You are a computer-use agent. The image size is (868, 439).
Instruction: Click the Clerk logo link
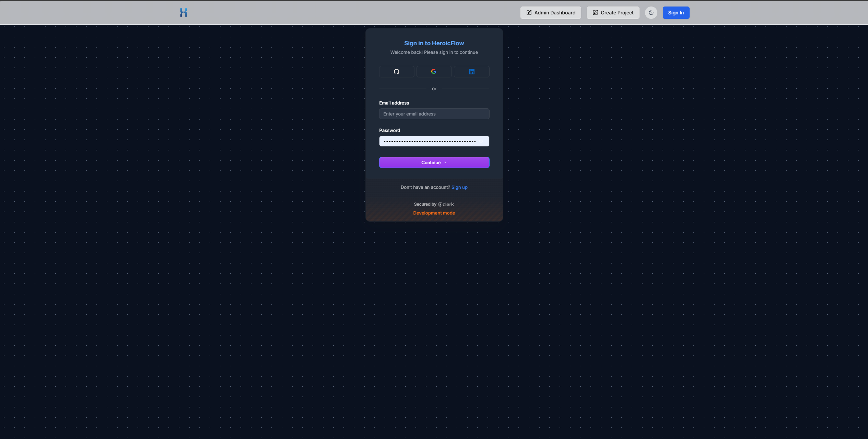click(446, 204)
